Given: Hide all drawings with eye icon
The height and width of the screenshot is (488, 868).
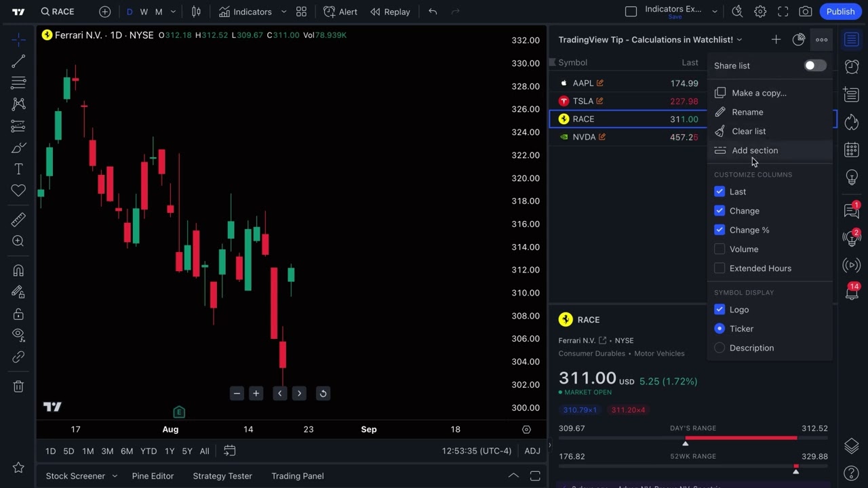Looking at the screenshot, I should (x=18, y=335).
